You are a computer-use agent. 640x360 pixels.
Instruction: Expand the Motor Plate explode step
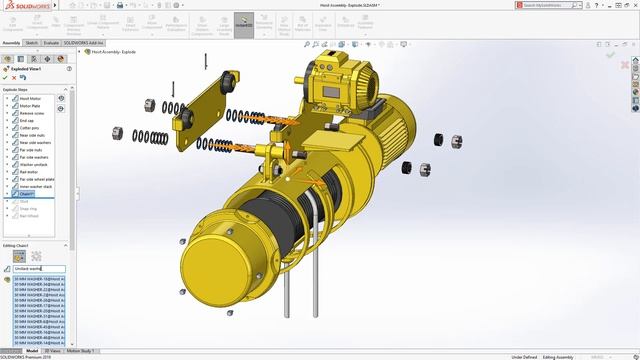[x=7, y=106]
